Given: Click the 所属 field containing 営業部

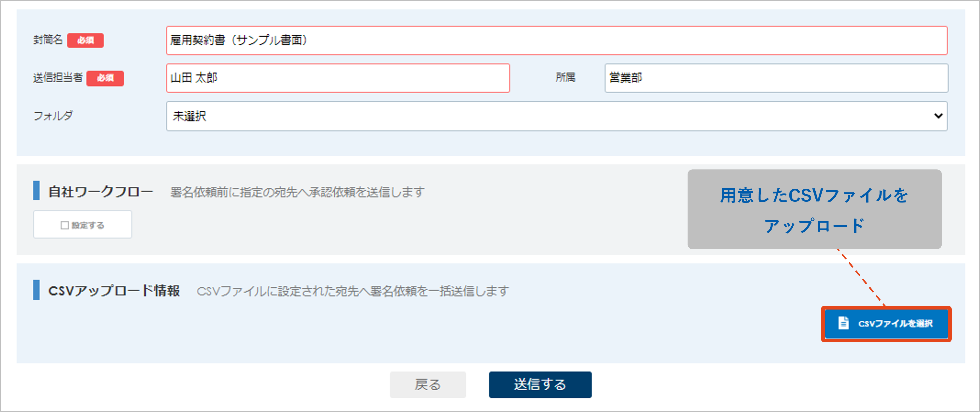Looking at the screenshot, I should click(x=776, y=78).
